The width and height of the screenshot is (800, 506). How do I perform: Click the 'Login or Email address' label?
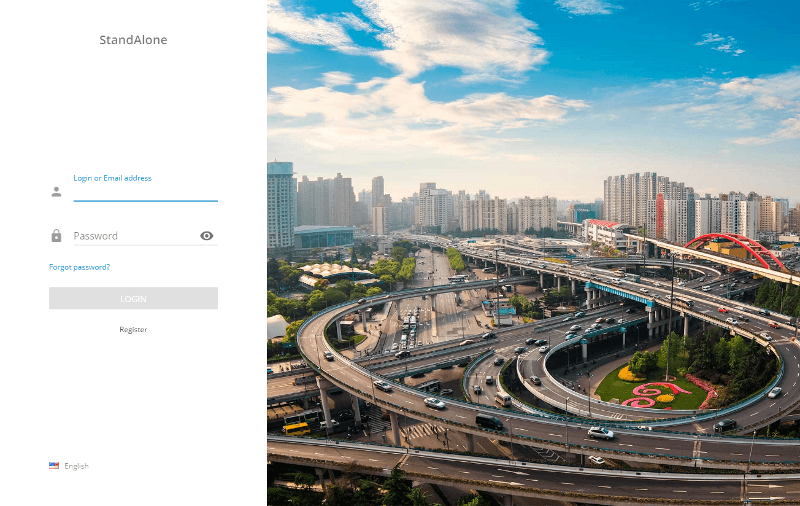(112, 178)
